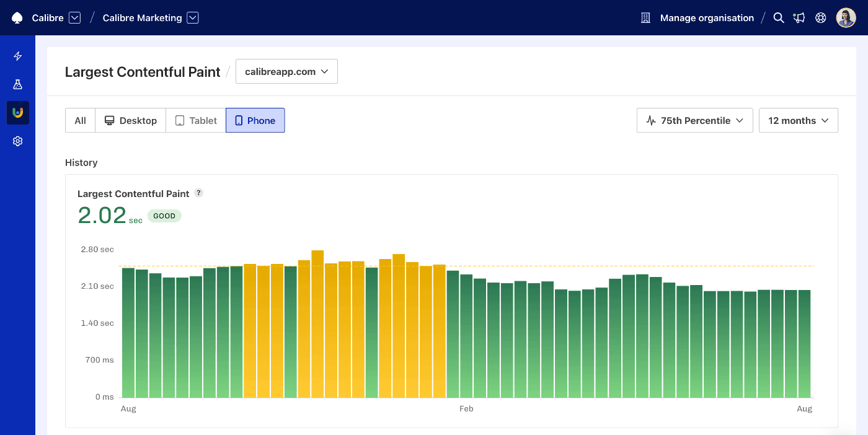Select the lightning speed monitoring icon in sidebar
This screenshot has width=868, height=435.
click(x=17, y=55)
